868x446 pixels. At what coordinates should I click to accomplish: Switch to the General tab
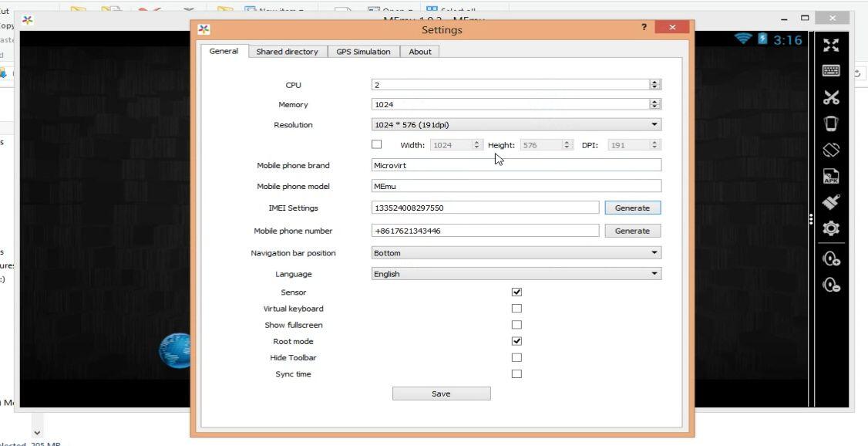224,51
